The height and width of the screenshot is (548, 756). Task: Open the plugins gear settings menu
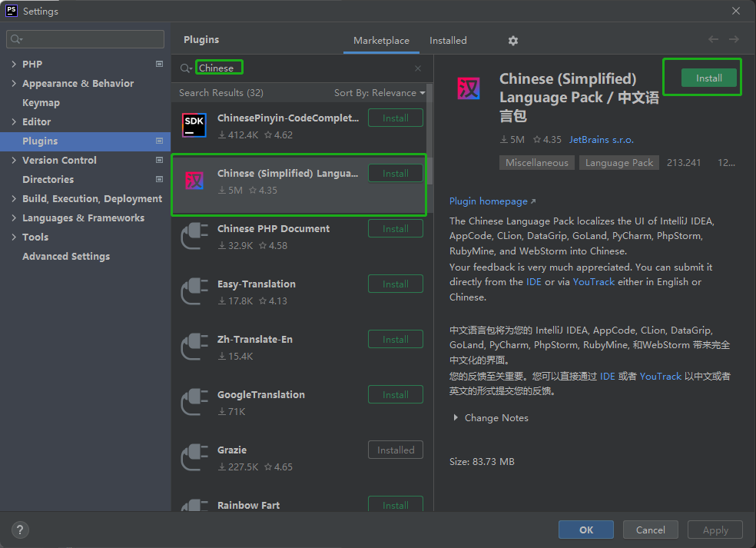(x=513, y=41)
